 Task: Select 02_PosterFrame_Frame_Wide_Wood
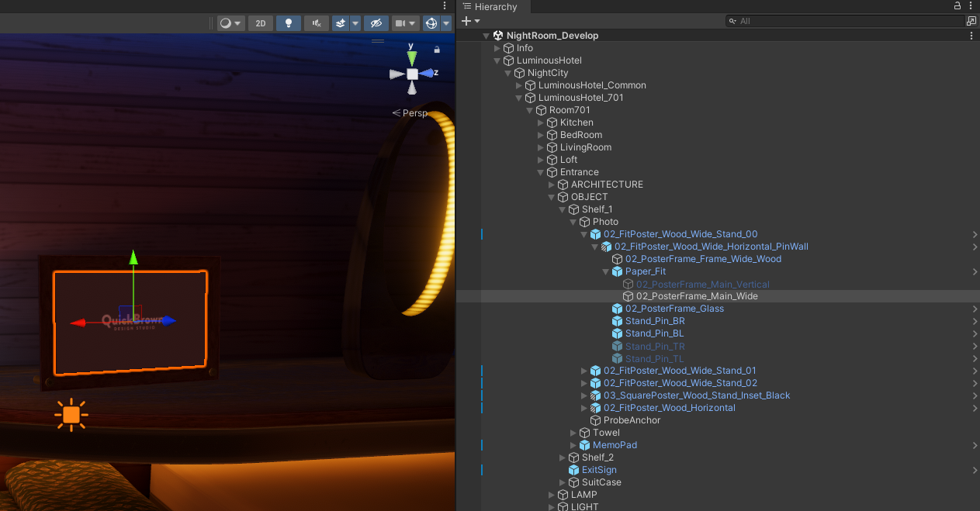703,259
